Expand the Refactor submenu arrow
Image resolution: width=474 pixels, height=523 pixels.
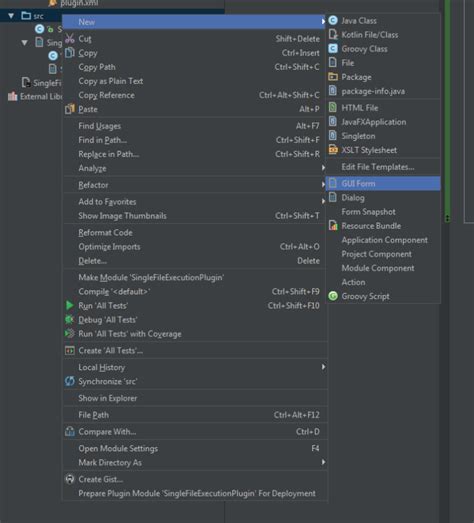323,184
